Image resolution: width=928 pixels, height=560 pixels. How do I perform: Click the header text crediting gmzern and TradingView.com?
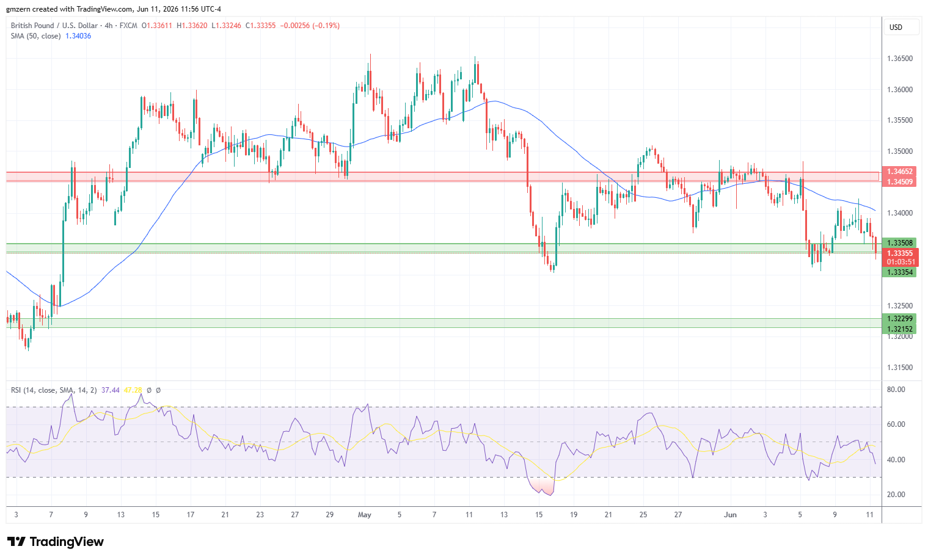[114, 9]
